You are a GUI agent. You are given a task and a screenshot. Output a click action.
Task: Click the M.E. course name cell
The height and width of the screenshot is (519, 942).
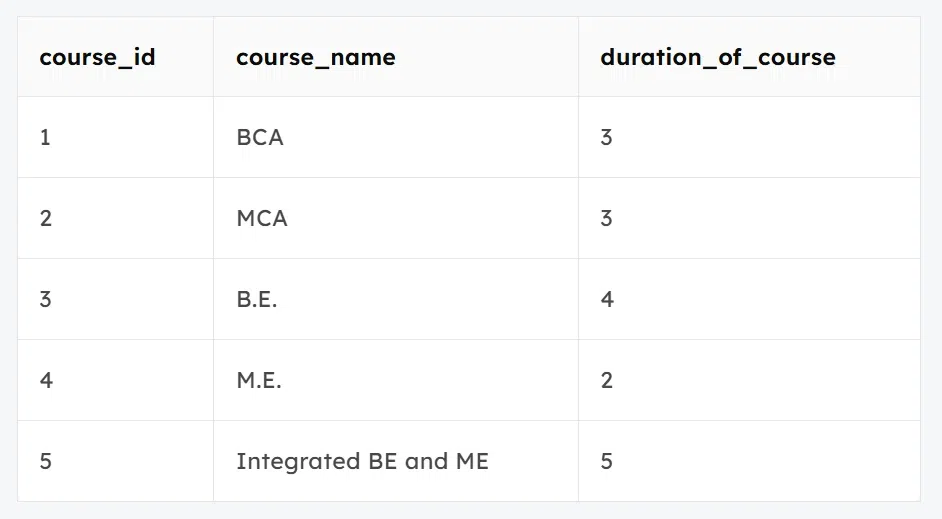click(259, 381)
